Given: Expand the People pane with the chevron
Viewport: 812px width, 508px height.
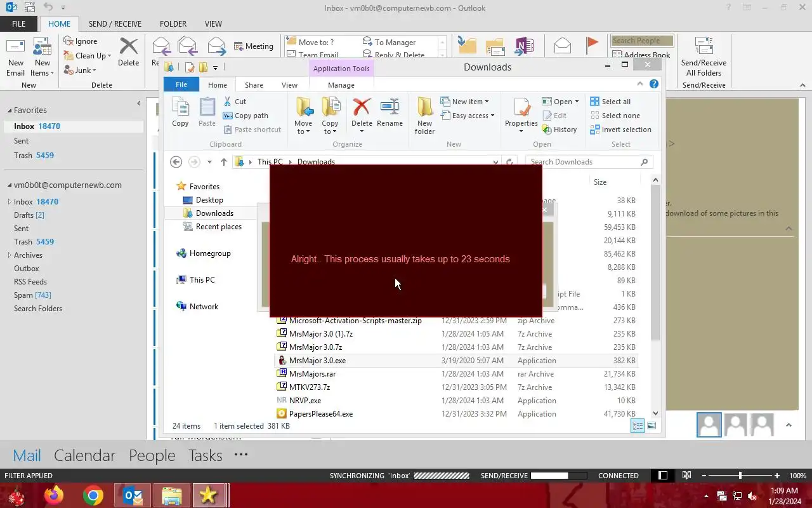Looking at the screenshot, I should [789, 425].
